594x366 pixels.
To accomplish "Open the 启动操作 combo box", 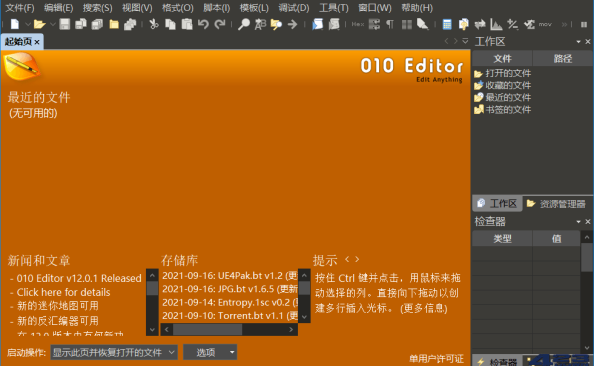I will tap(114, 352).
